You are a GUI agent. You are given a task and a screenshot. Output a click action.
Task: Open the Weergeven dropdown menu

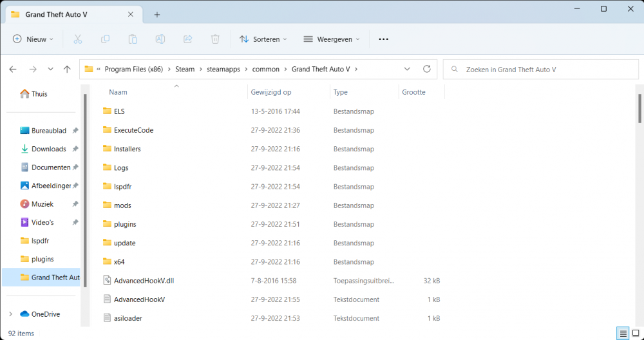tap(332, 39)
